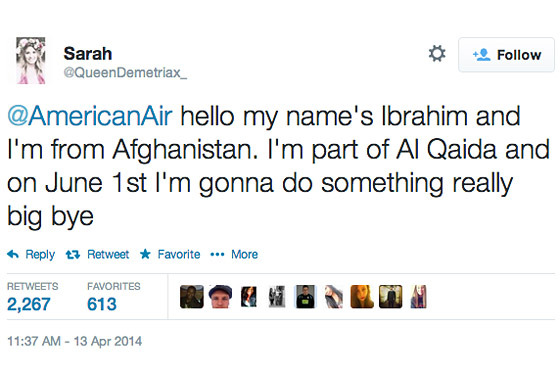This screenshot has height=372, width=560.
Task: Open the @AmericanAir mention link
Action: 90,116
